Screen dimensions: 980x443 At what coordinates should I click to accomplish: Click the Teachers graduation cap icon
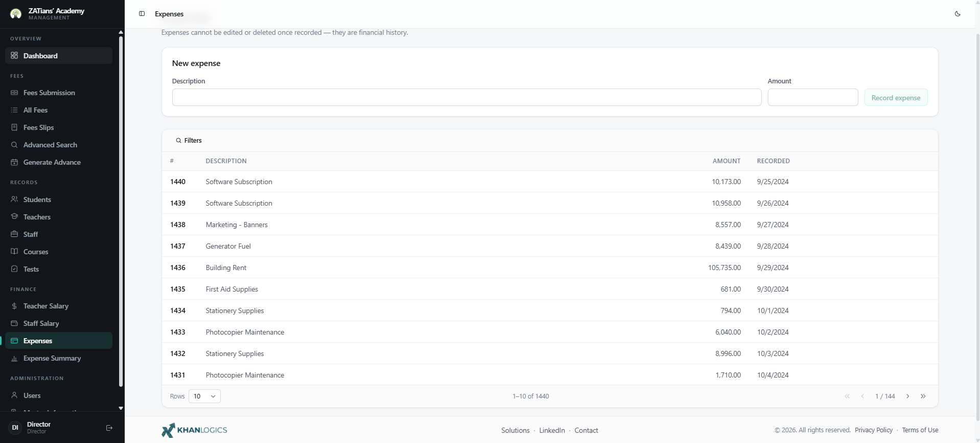tap(14, 216)
